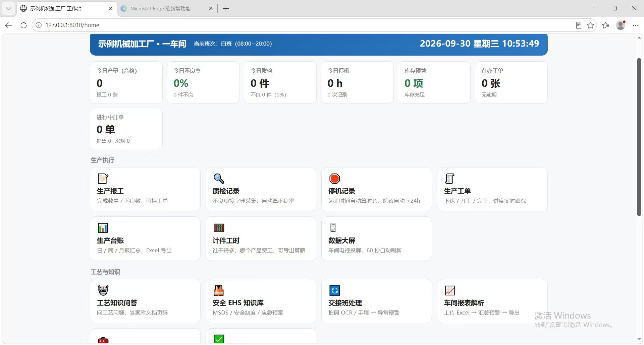Viewport: 644px width, 345px height.
Task: Open the reading view icon in address bar
Action: click(579, 25)
